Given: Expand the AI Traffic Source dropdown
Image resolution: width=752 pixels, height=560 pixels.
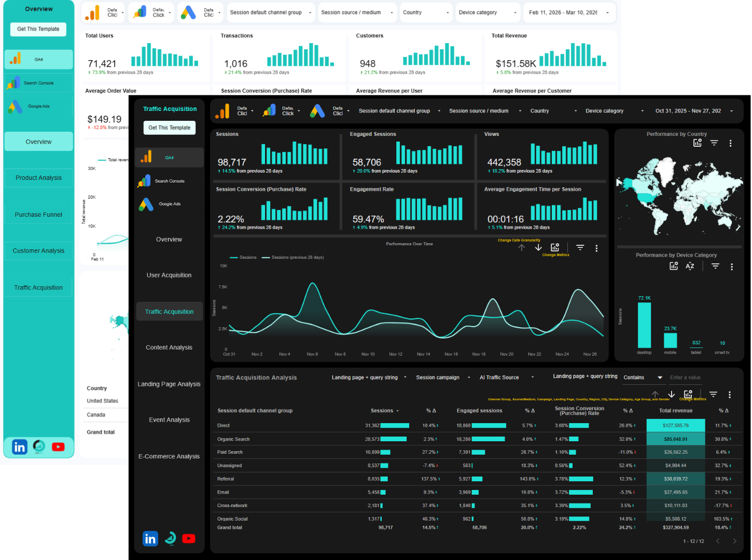Looking at the screenshot, I should [x=506, y=377].
